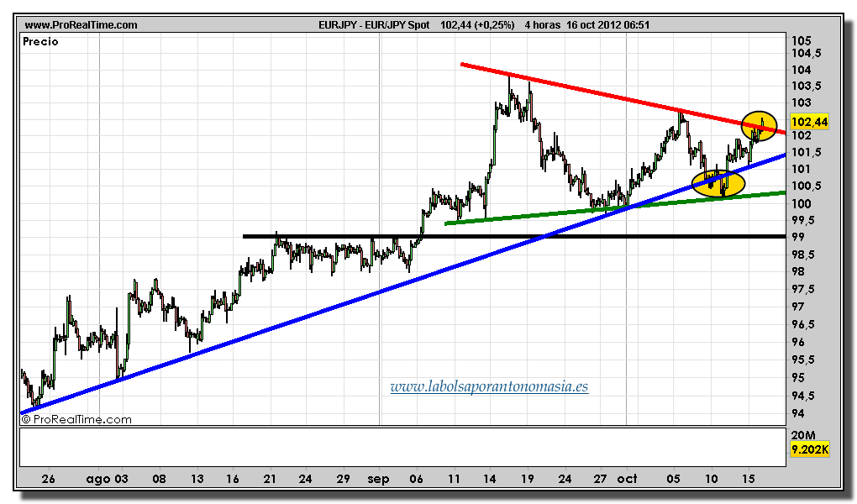This screenshot has width=857, height=504.
Task: Select the 13 date on time axis
Action: (197, 479)
